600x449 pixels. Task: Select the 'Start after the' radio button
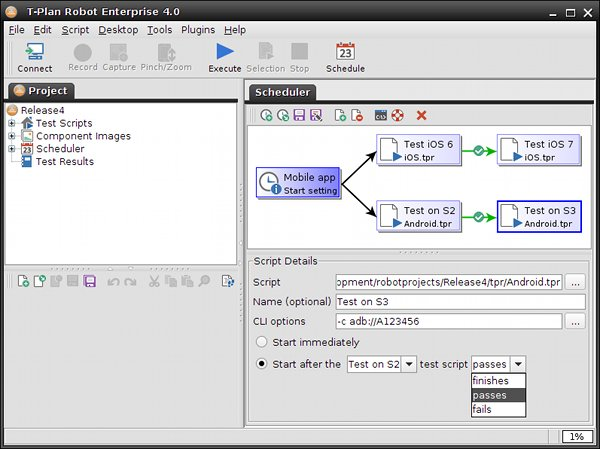(263, 364)
